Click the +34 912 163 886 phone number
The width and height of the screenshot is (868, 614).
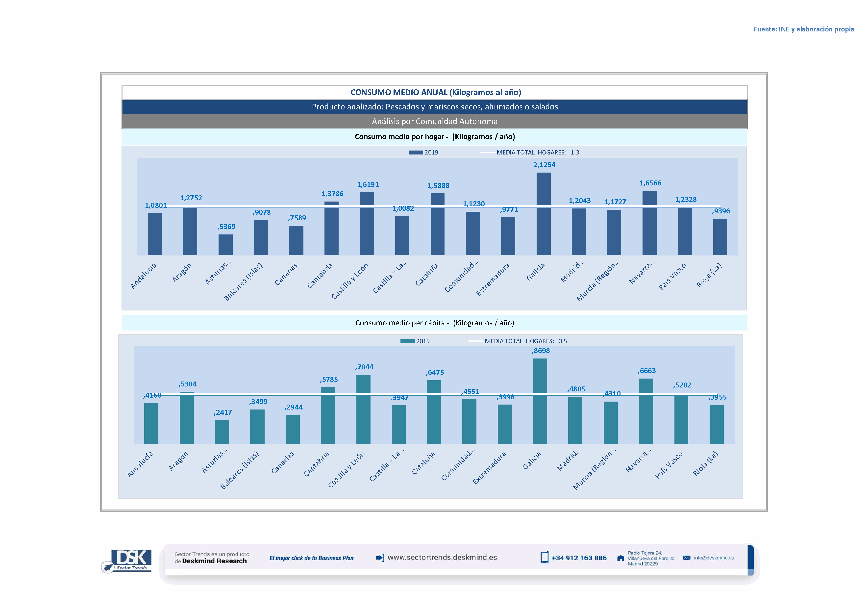click(579, 558)
